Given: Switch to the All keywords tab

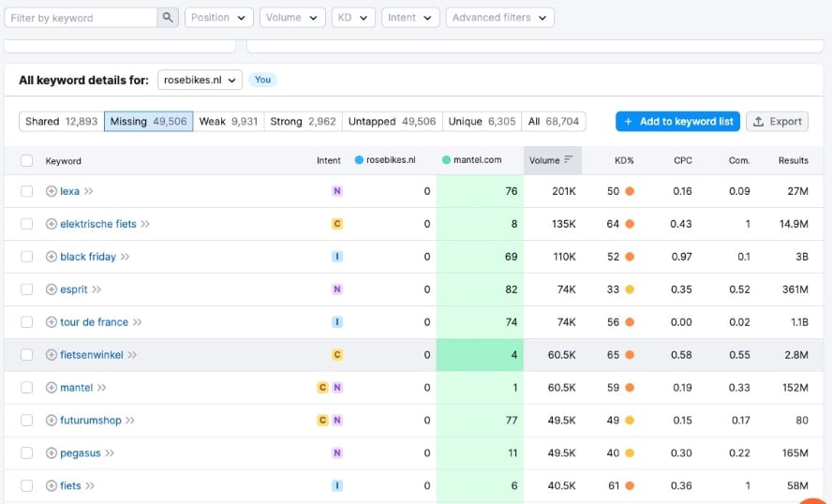Looking at the screenshot, I should click(x=554, y=122).
